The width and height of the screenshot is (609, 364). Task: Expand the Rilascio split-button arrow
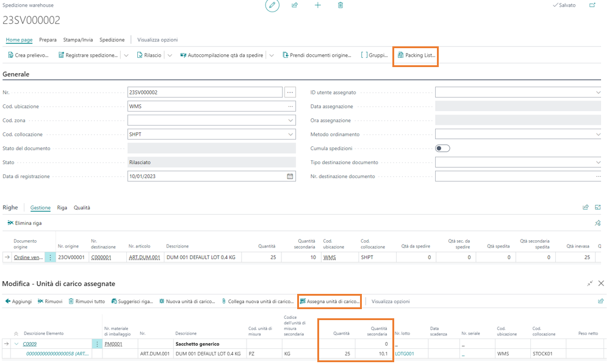[170, 55]
